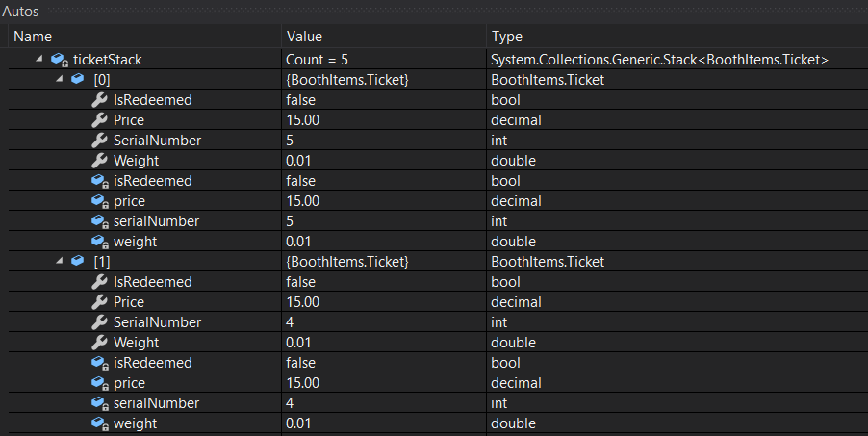Click the ticketStack field icon
868x436 pixels.
click(60, 60)
